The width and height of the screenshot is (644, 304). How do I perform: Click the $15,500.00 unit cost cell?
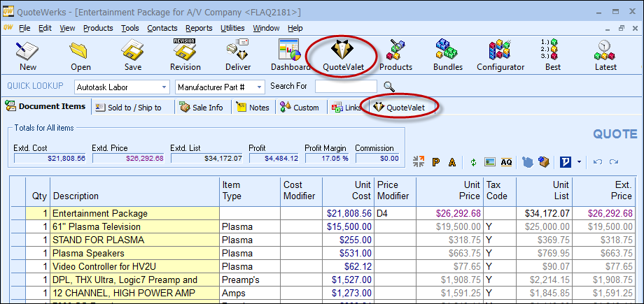pos(348,227)
